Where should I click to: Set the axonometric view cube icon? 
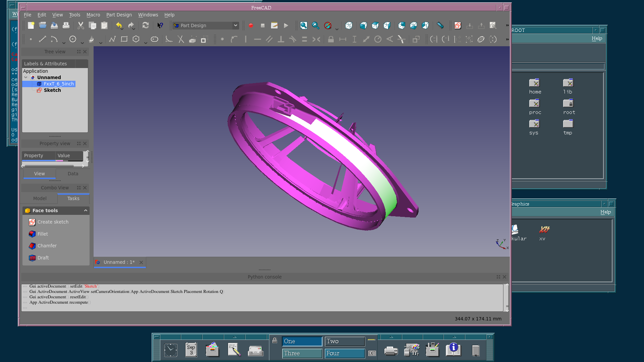tap(349, 25)
